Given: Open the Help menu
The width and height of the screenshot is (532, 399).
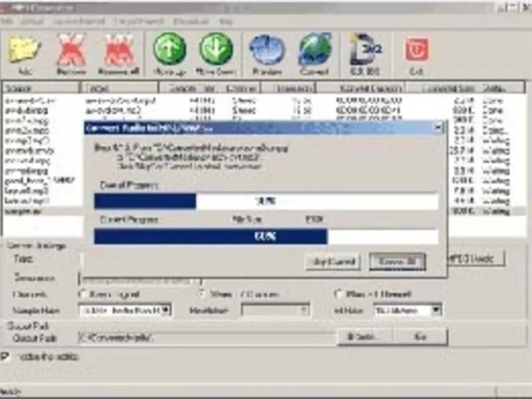Looking at the screenshot, I should (x=226, y=21).
